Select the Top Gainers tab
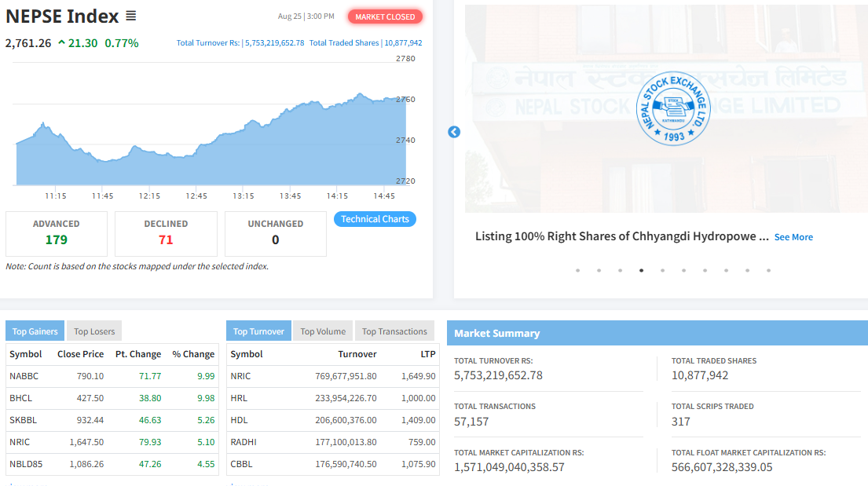Image resolution: width=868 pixels, height=486 pixels. point(35,331)
